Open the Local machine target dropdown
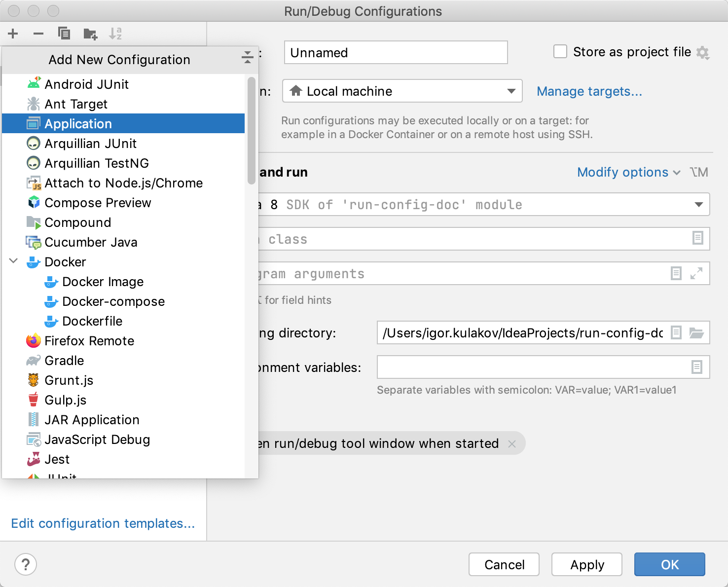The image size is (728, 587). pos(511,91)
